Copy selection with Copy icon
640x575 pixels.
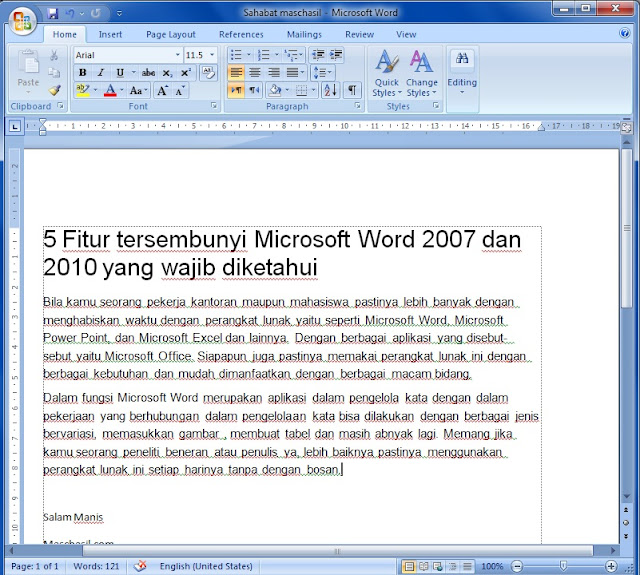click(54, 73)
